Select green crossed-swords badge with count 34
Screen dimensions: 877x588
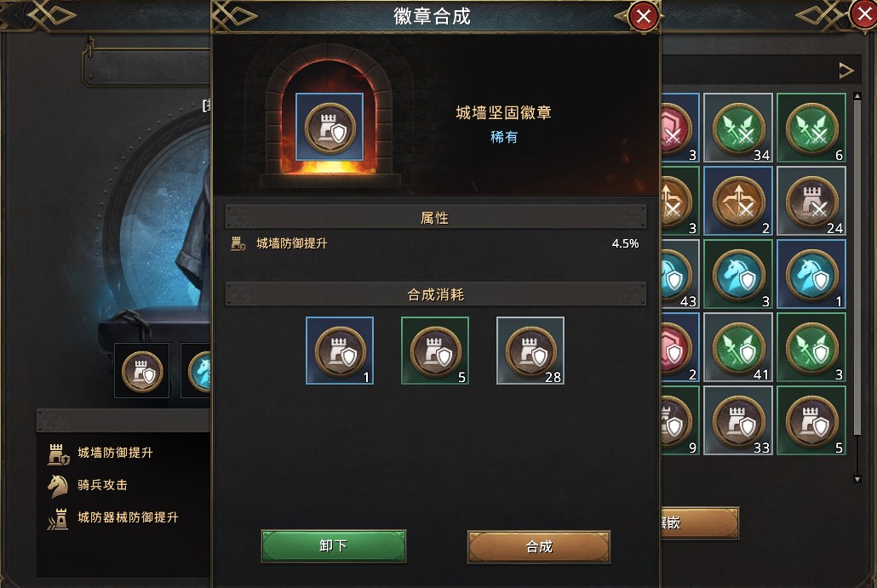pyautogui.click(x=738, y=128)
